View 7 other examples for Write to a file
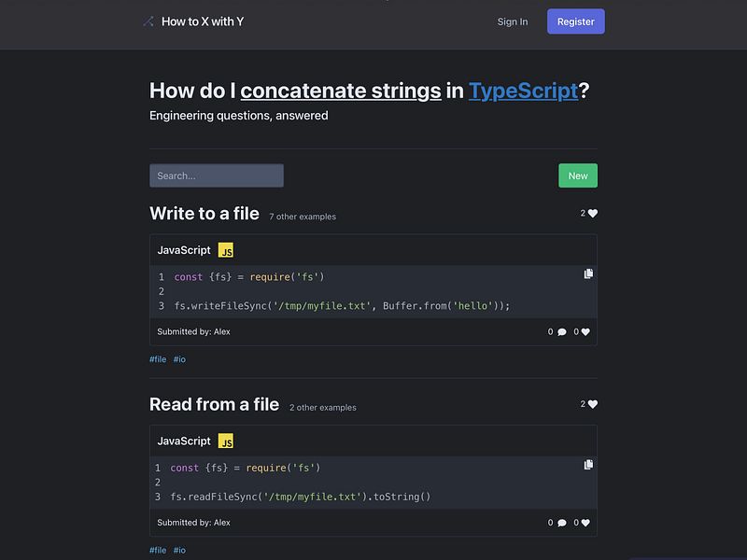 pos(303,217)
